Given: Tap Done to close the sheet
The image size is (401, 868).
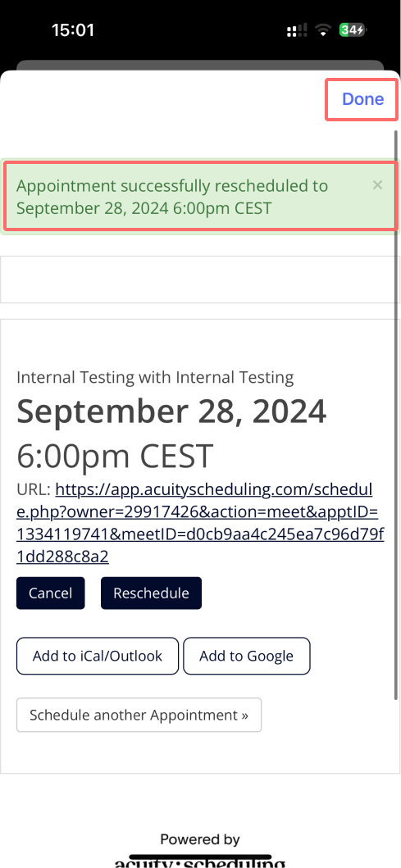Looking at the screenshot, I should pos(362,99).
